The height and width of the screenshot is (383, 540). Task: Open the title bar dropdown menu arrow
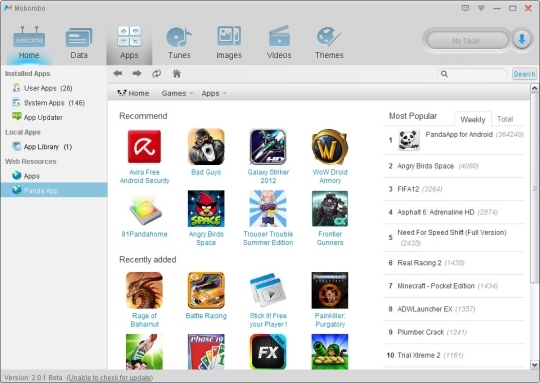tap(481, 8)
